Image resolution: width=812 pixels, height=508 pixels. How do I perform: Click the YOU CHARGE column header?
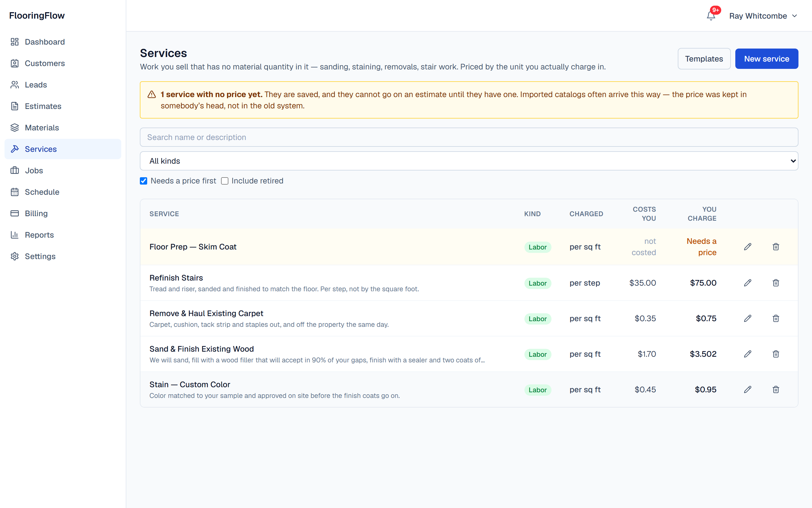point(702,214)
